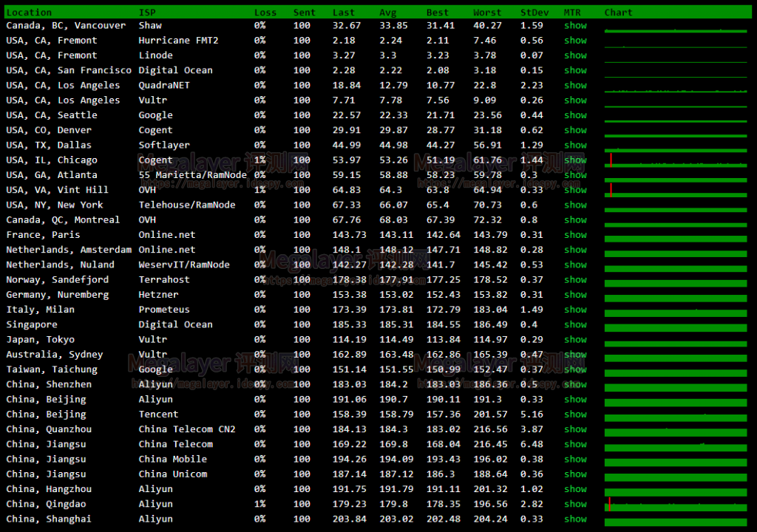Show MTR for Dallas Softlayer
The image size is (757, 532).
pos(575,146)
